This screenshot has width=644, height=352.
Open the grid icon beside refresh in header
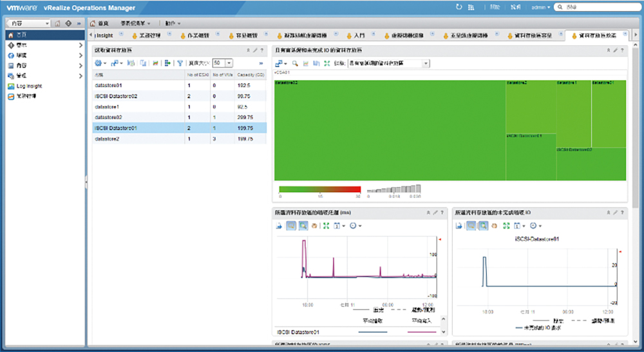coord(471,7)
